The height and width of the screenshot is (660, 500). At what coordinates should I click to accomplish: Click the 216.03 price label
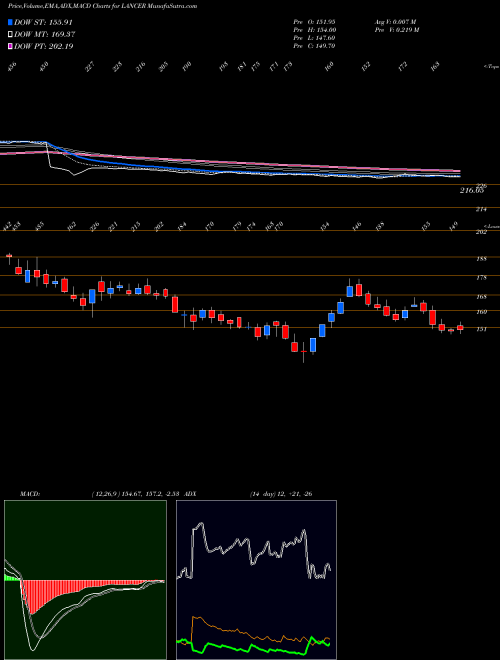point(471,191)
